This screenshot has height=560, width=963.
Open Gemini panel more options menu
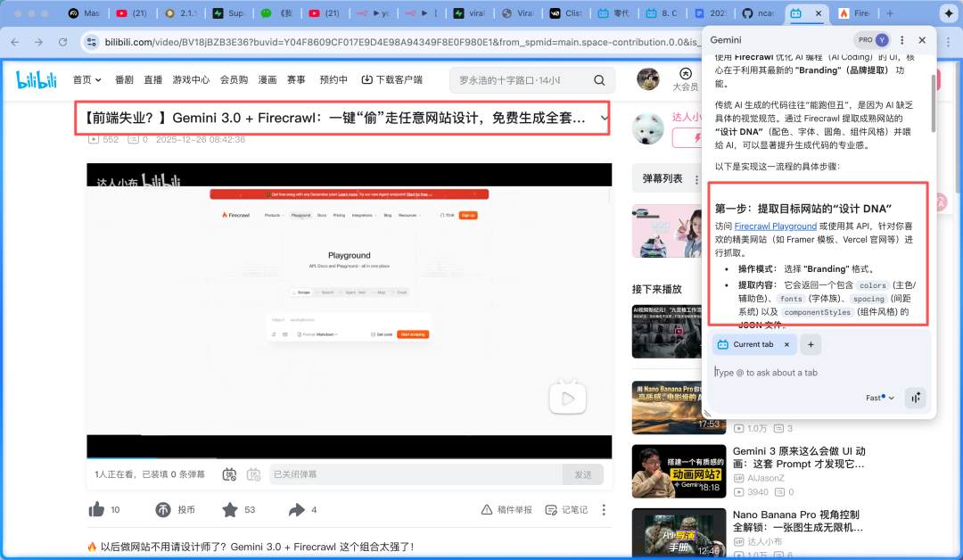901,40
